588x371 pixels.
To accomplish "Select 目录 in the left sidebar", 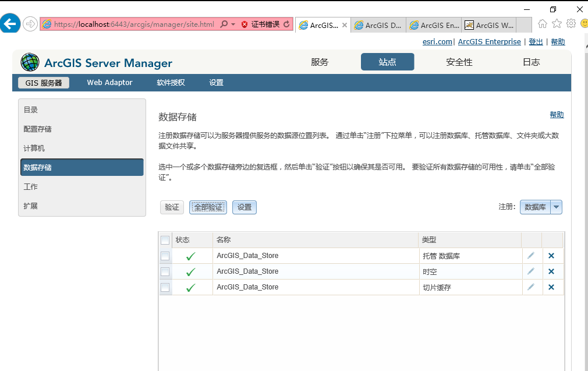I will (x=82, y=110).
